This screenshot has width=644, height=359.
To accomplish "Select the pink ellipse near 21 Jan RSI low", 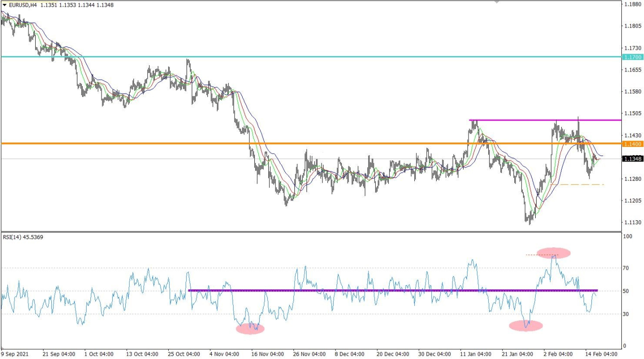I will coord(526,326).
